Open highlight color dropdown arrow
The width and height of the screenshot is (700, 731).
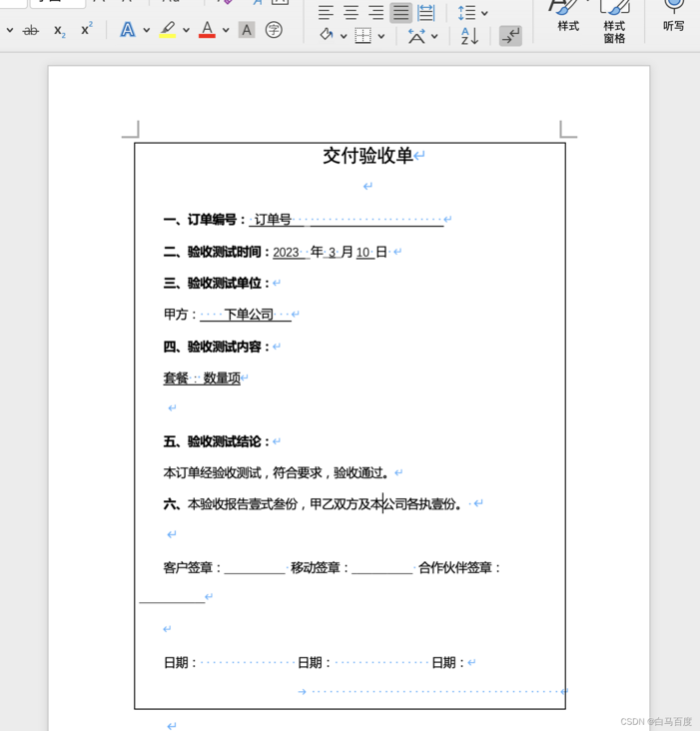pos(186,30)
